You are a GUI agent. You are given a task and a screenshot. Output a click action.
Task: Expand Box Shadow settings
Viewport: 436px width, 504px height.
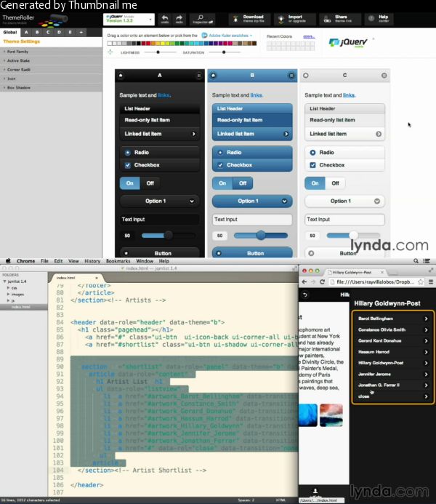pos(51,87)
